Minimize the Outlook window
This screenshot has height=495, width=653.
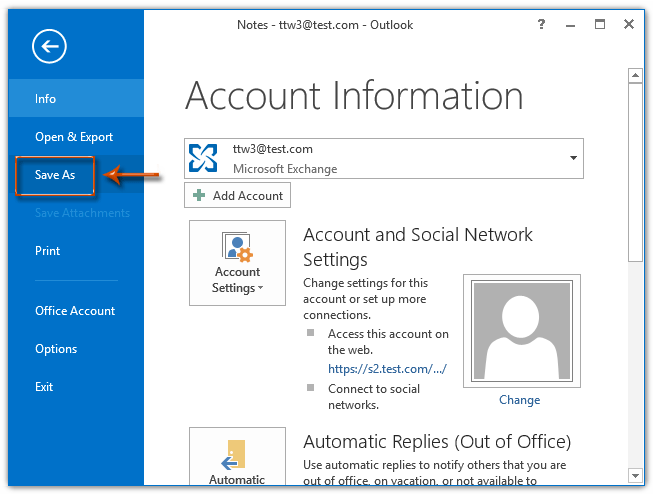click(x=571, y=25)
